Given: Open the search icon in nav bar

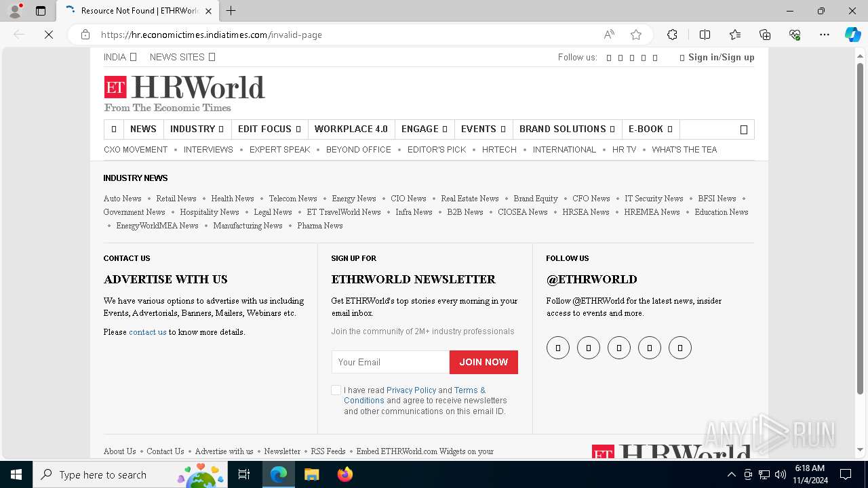Looking at the screenshot, I should [743, 129].
